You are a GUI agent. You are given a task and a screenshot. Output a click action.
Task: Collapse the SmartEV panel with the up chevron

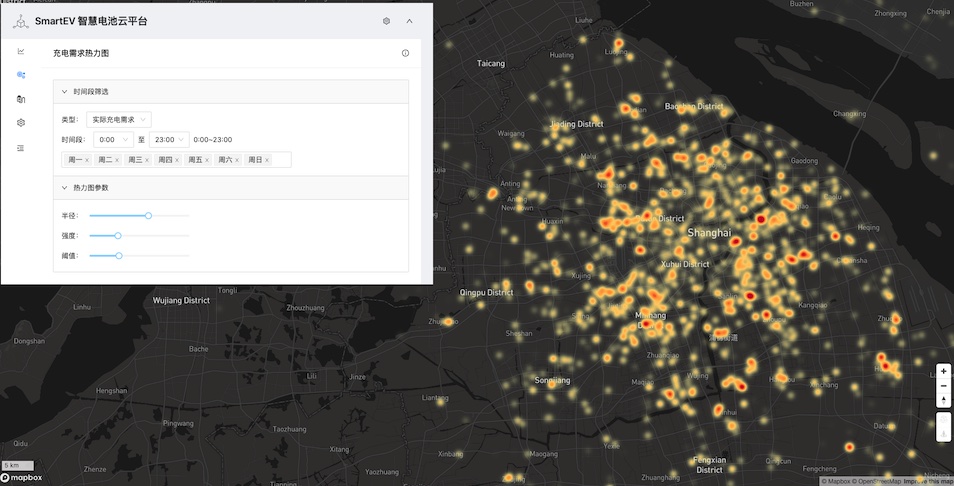point(409,21)
